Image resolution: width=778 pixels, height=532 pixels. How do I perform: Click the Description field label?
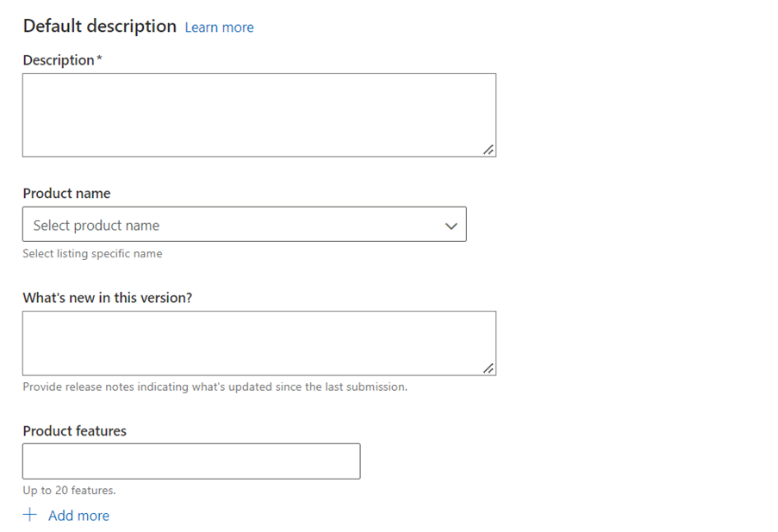click(59, 60)
